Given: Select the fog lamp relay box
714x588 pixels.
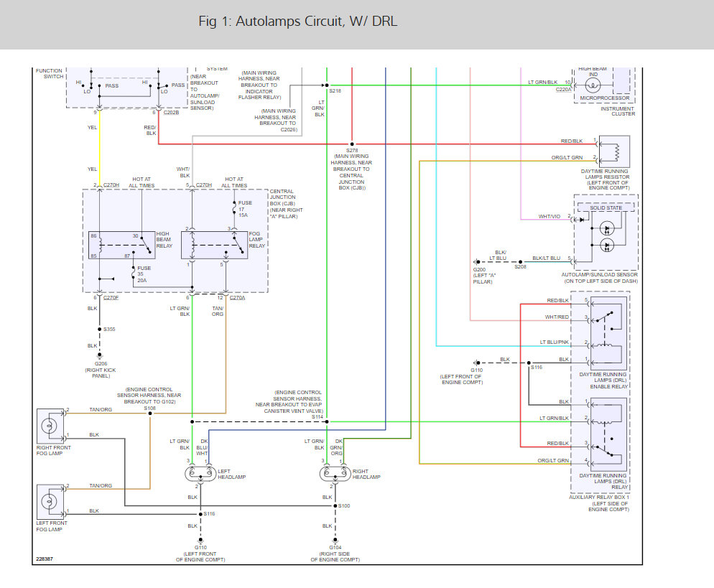Looking at the screenshot, I should pyautogui.click(x=215, y=246).
